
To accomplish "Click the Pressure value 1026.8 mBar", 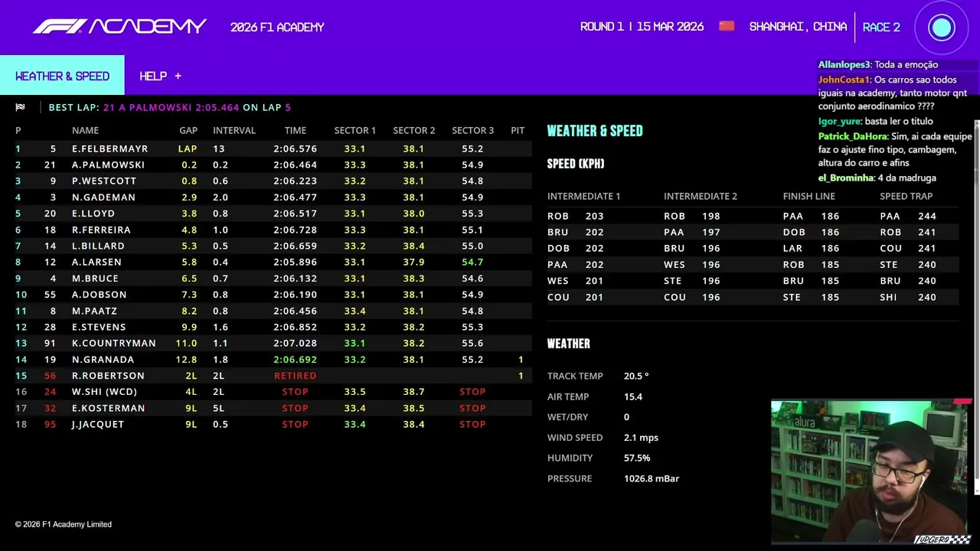I will pos(652,478).
